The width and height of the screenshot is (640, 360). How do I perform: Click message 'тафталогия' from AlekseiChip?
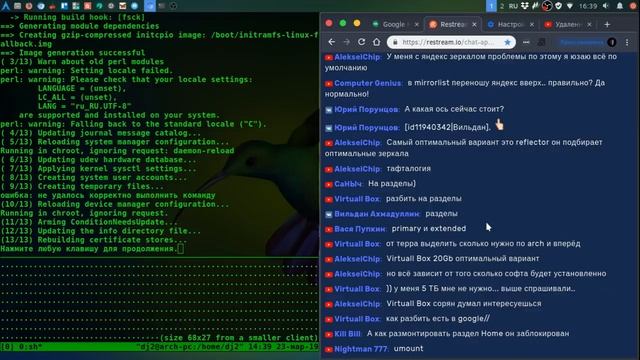(408, 169)
